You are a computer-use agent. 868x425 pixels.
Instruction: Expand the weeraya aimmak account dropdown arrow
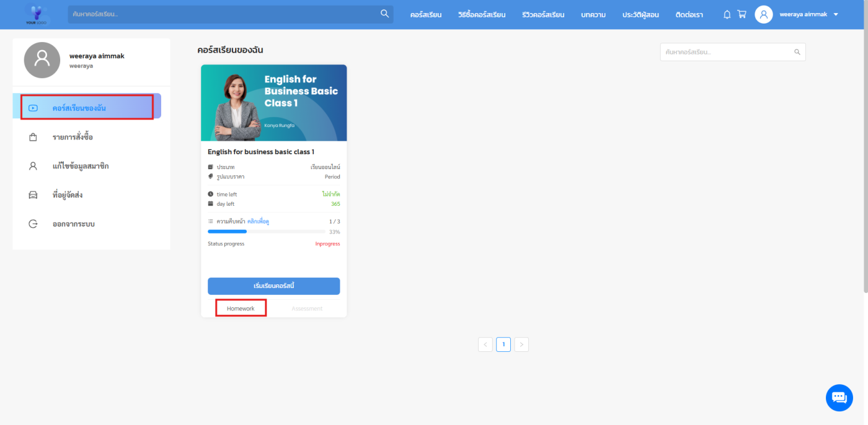836,15
